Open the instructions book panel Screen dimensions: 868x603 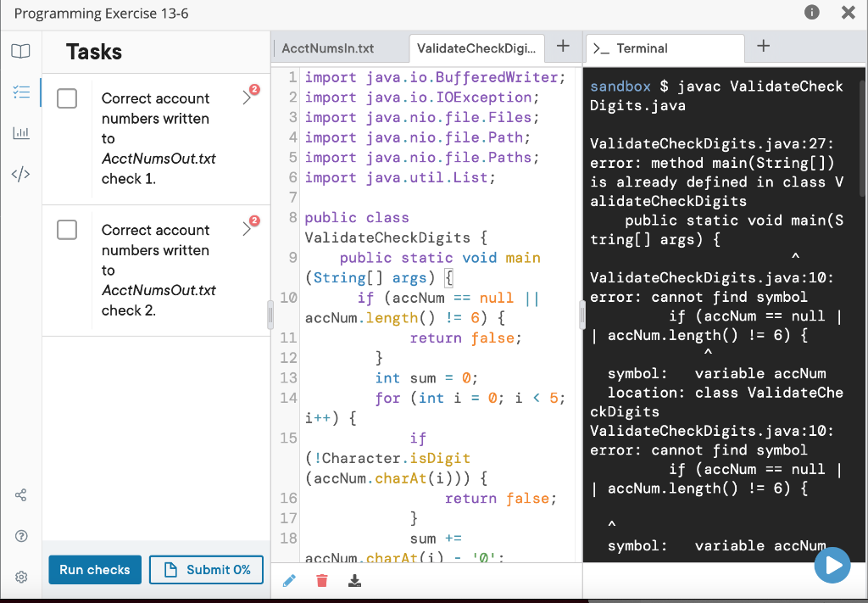tap(20, 52)
